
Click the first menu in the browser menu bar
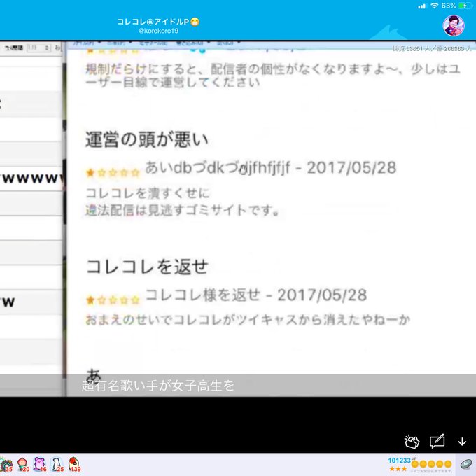pyautogui.click(x=87, y=43)
